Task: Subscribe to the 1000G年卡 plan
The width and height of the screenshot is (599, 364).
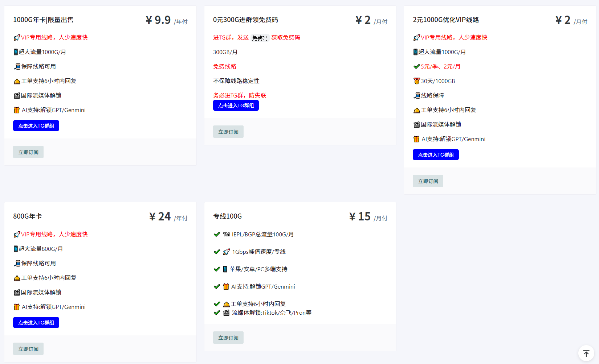Action: 28,152
